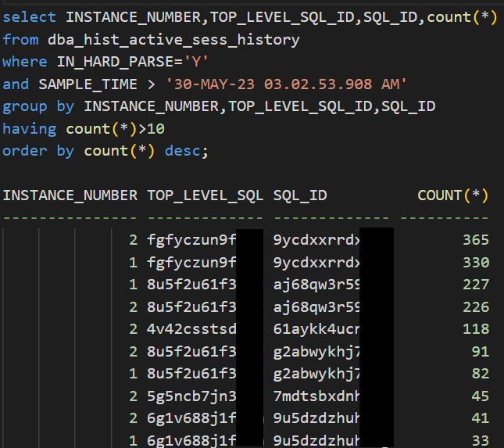Click the count value 365
This screenshot has width=504, height=448.
[475, 240]
